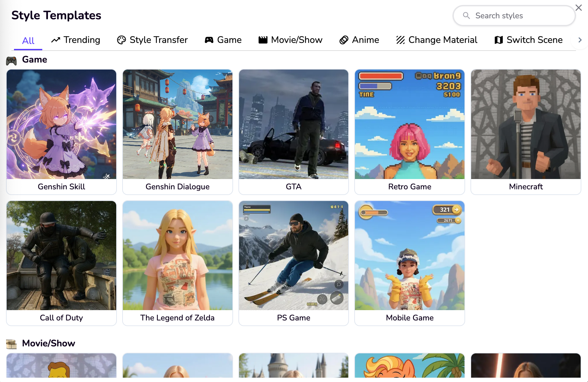Image resolution: width=588 pixels, height=382 pixels.
Task: Go to the Game tab
Action: pos(223,40)
